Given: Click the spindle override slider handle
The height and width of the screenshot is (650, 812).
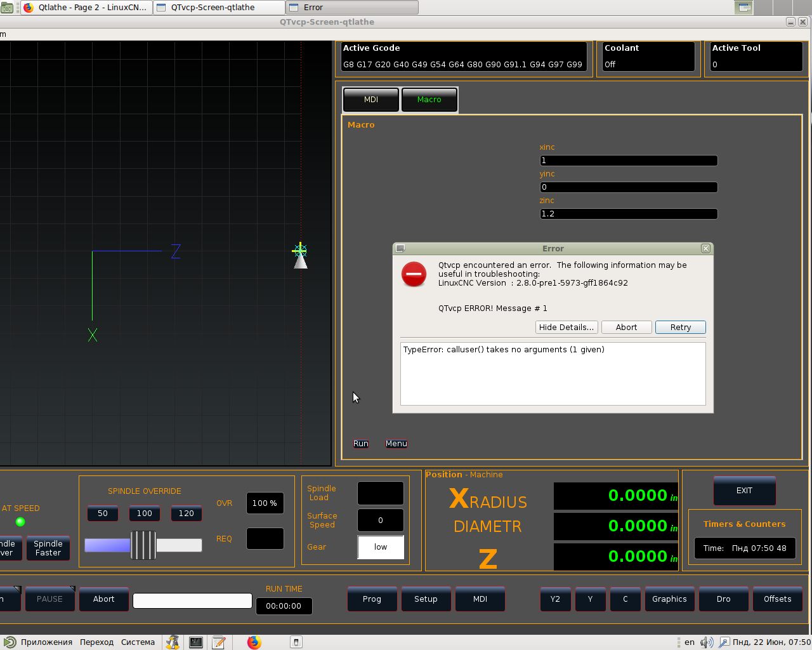Looking at the screenshot, I should [x=143, y=545].
